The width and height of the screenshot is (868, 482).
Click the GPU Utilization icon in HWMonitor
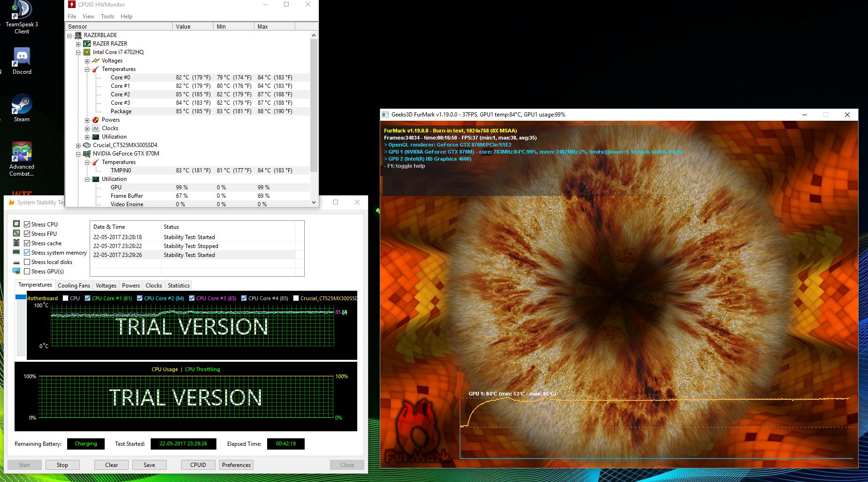coord(96,179)
